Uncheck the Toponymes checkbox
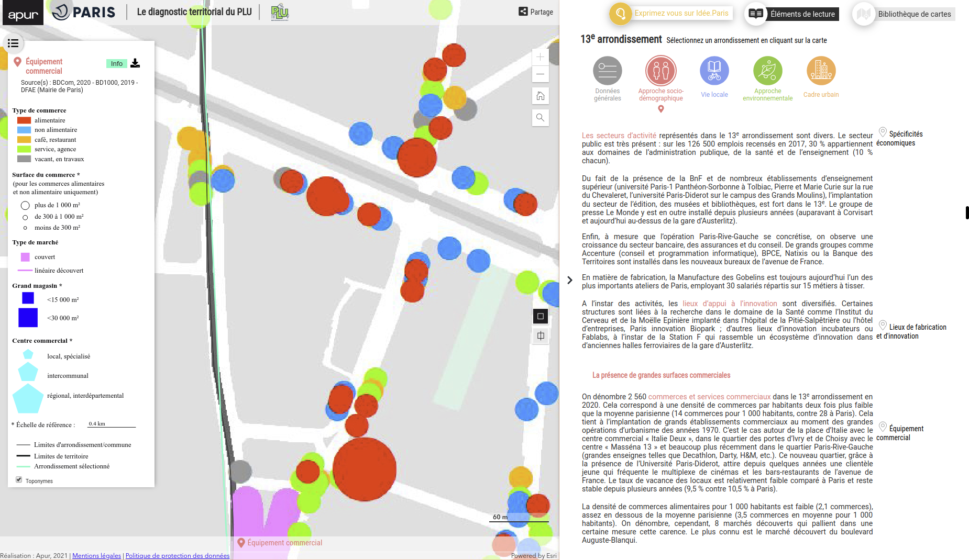 19,479
